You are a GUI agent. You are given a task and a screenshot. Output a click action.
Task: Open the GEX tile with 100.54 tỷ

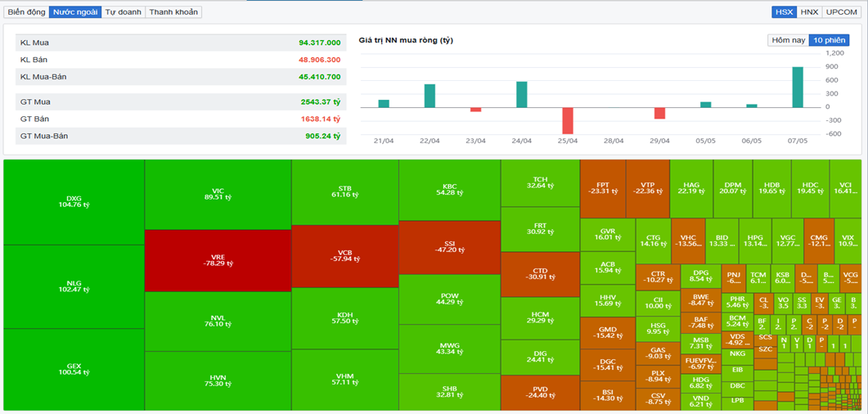click(74, 369)
